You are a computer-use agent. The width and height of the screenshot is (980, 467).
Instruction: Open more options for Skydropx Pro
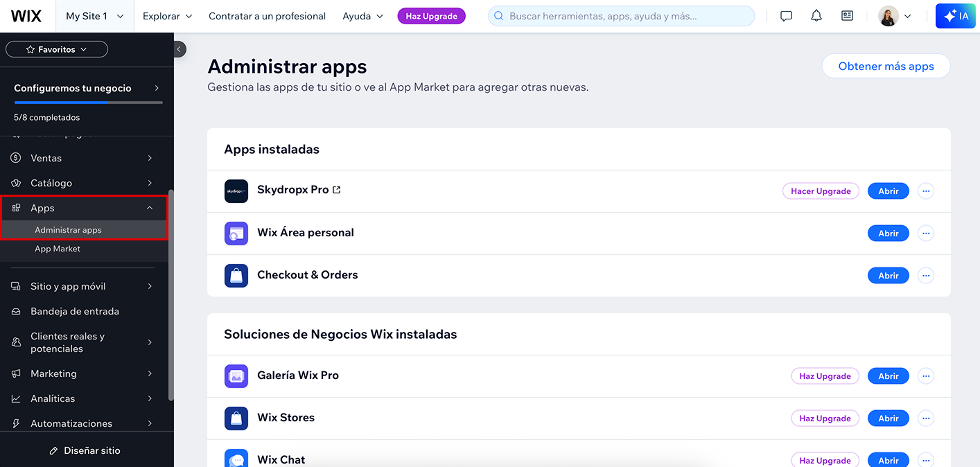point(926,191)
